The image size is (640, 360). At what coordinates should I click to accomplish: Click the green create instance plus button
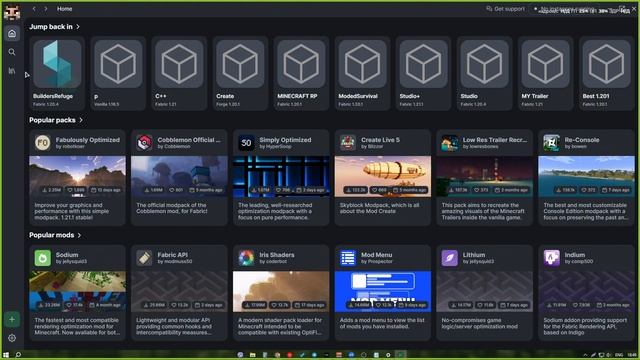point(12,319)
